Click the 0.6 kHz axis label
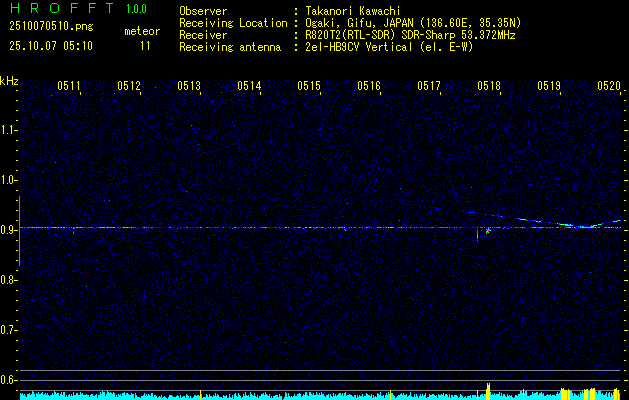 tap(8, 380)
